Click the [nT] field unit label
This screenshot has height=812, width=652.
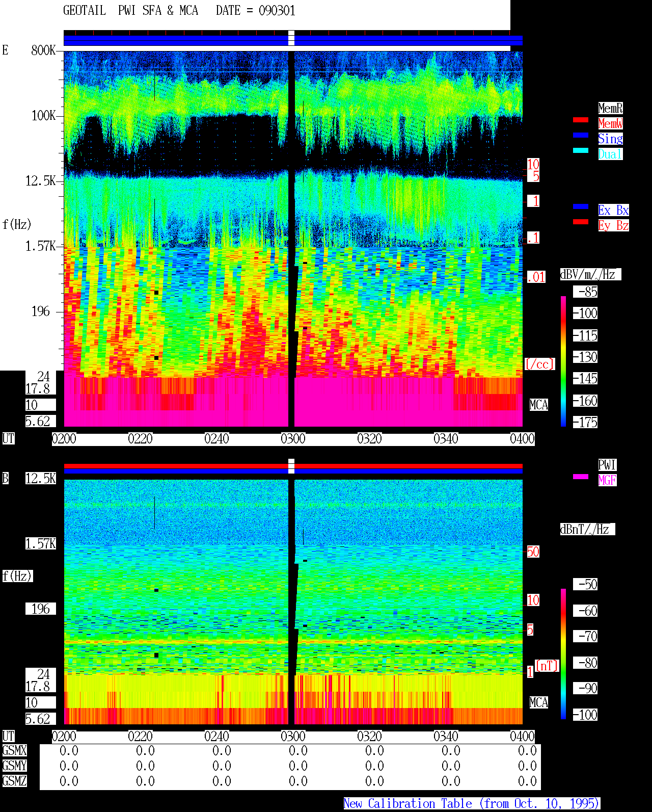547,666
